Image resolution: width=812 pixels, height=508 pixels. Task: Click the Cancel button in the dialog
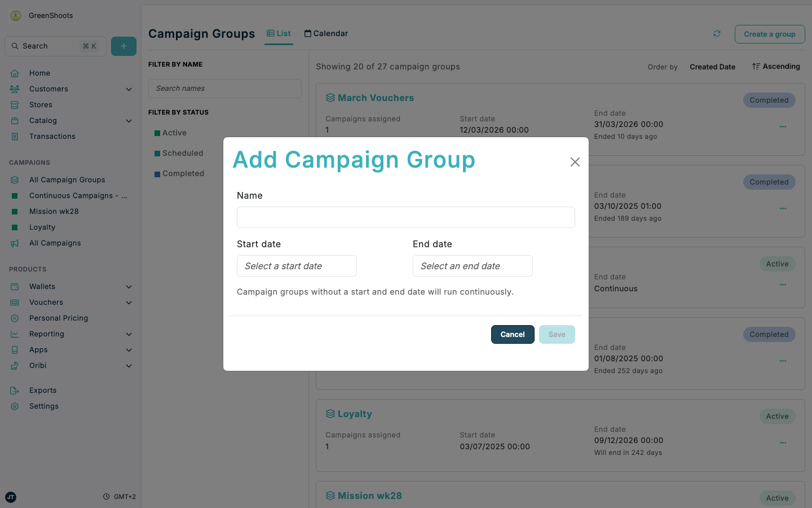point(512,334)
